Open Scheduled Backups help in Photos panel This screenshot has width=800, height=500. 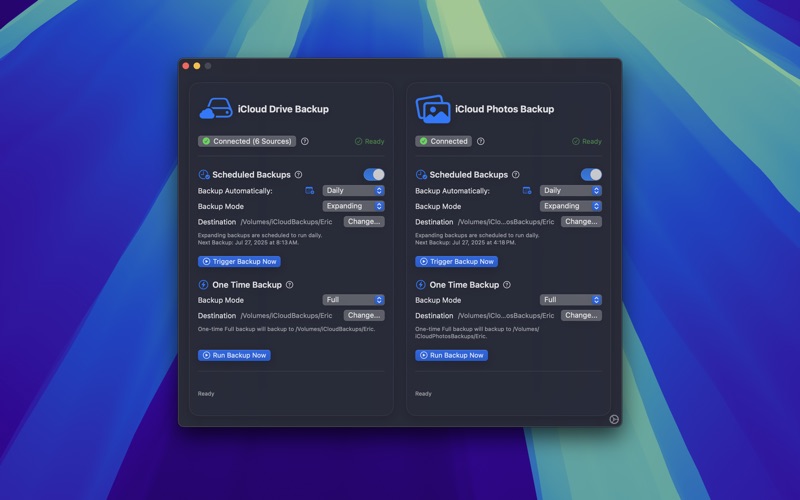(516, 174)
